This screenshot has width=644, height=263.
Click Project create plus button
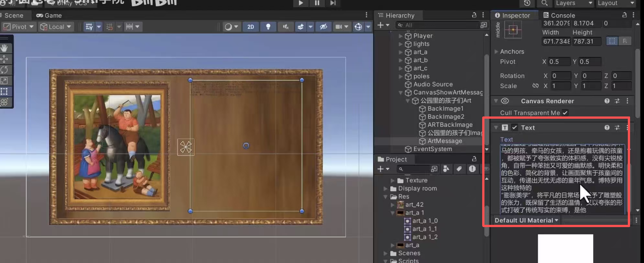383,169
